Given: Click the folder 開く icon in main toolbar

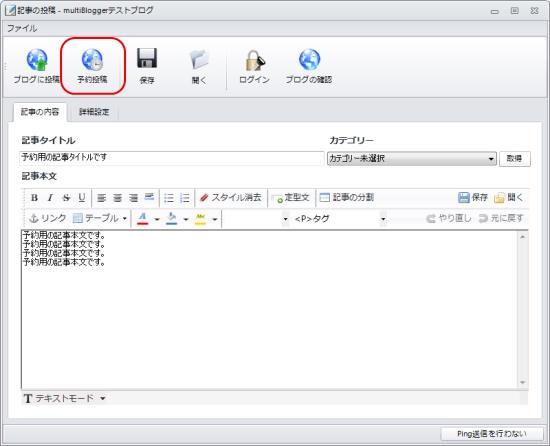Looking at the screenshot, I should tap(199, 59).
